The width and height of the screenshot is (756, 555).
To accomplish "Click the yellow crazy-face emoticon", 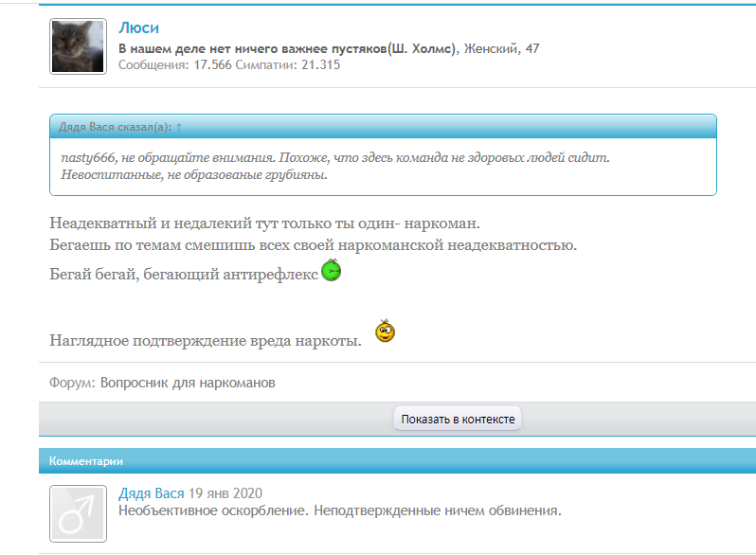I will click(385, 331).
